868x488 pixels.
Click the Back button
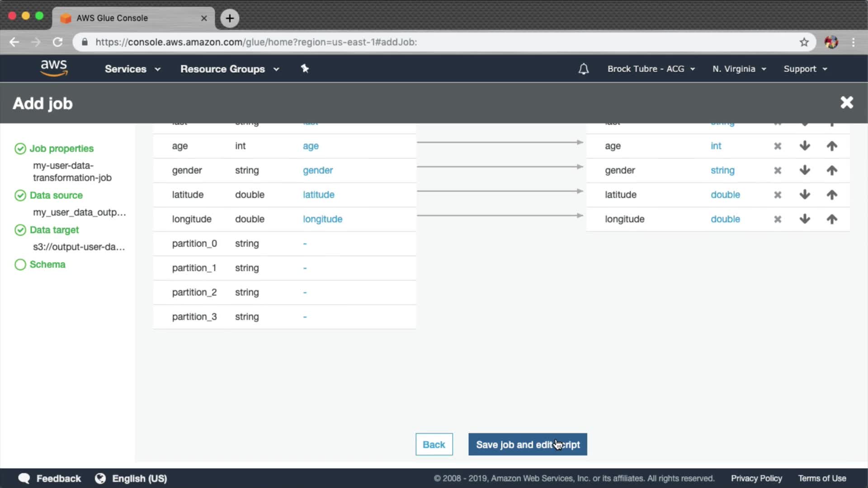coord(434,445)
